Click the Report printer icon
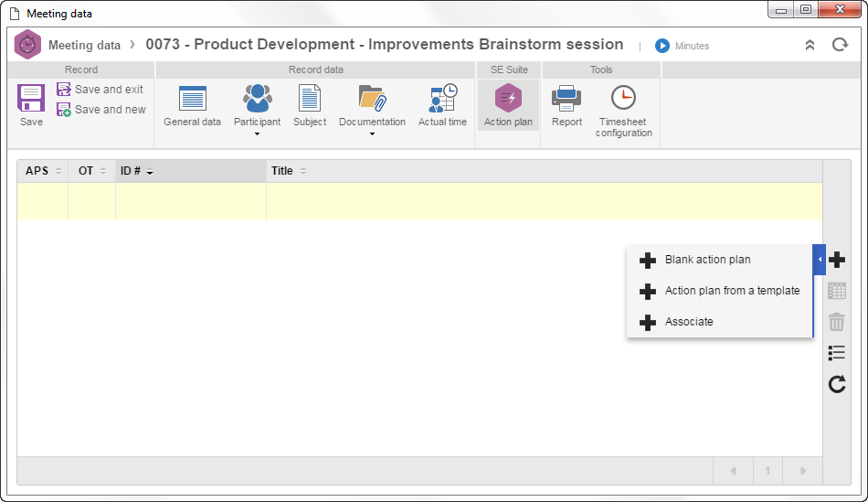Screen dimensions: 868x502 [566, 99]
